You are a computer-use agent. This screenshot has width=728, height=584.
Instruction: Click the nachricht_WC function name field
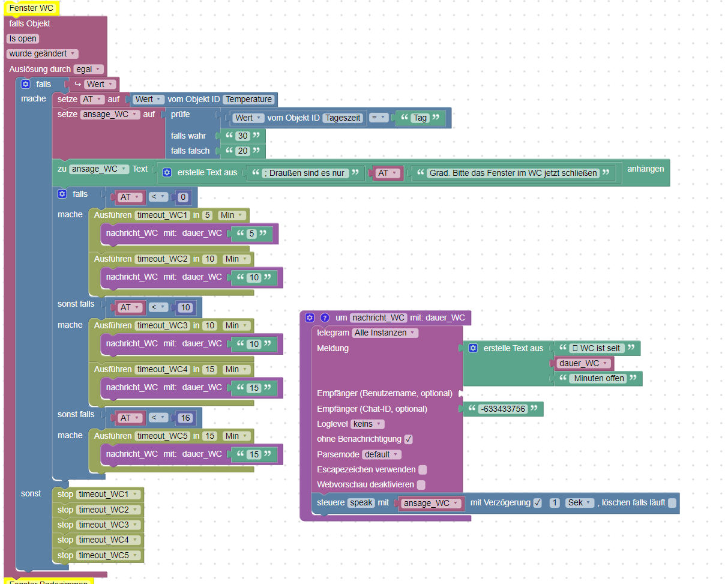379,318
